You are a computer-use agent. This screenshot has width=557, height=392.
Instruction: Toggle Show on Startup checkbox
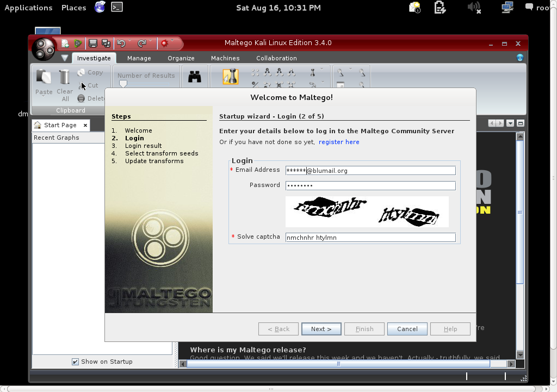tap(75, 362)
